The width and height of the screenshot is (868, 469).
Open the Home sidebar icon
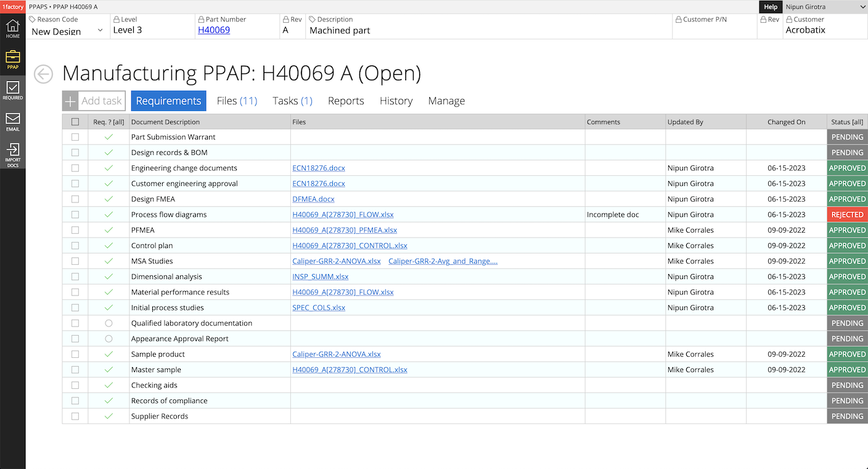point(13,29)
